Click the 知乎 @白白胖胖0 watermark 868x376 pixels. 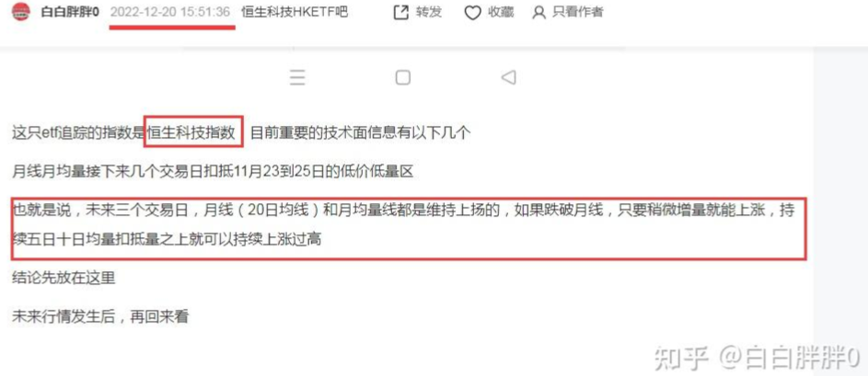(x=757, y=359)
